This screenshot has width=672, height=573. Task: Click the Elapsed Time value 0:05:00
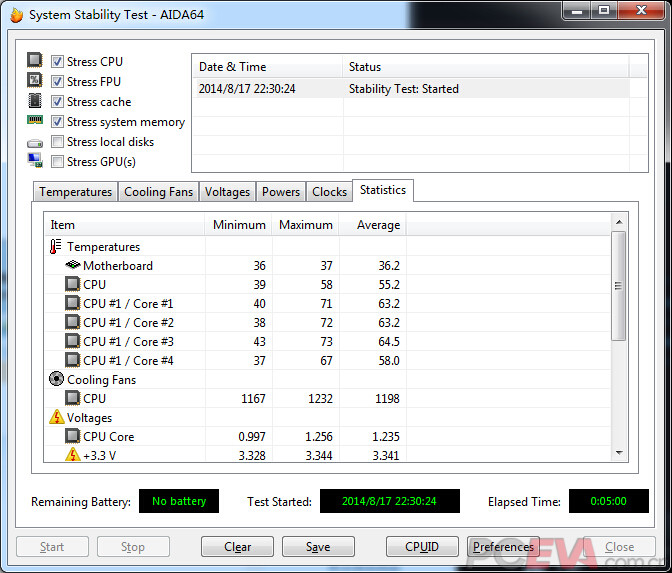pyautogui.click(x=609, y=501)
